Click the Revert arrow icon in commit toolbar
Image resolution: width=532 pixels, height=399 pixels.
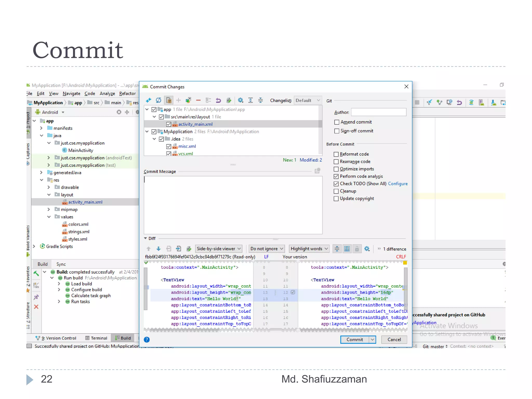click(218, 100)
